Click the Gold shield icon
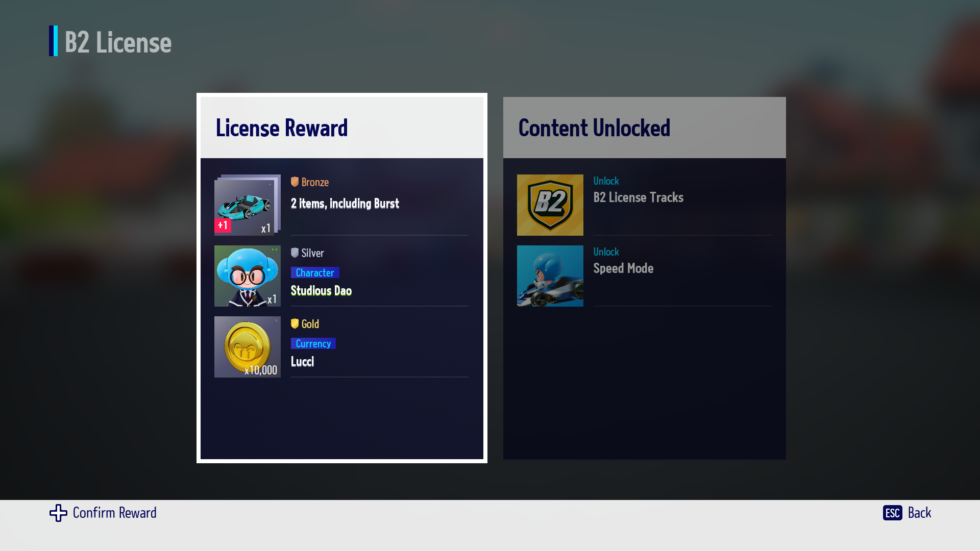Viewport: 980px width, 551px height. pyautogui.click(x=295, y=323)
